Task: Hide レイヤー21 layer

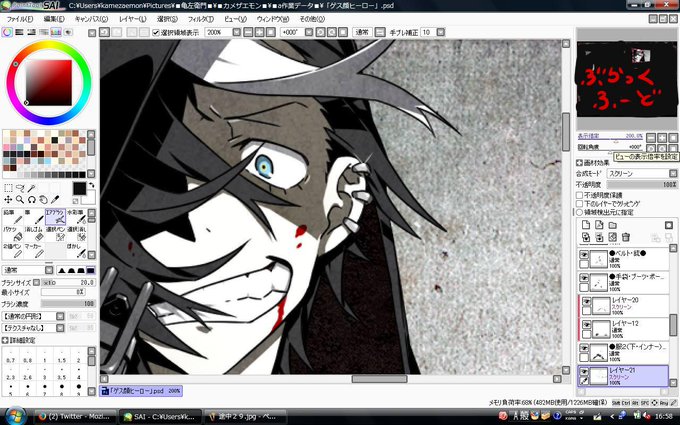Action: [x=584, y=372]
